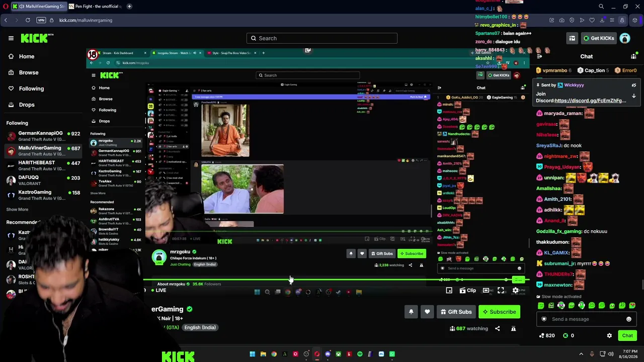
Task: Send message with the Chat button
Action: tap(627, 335)
